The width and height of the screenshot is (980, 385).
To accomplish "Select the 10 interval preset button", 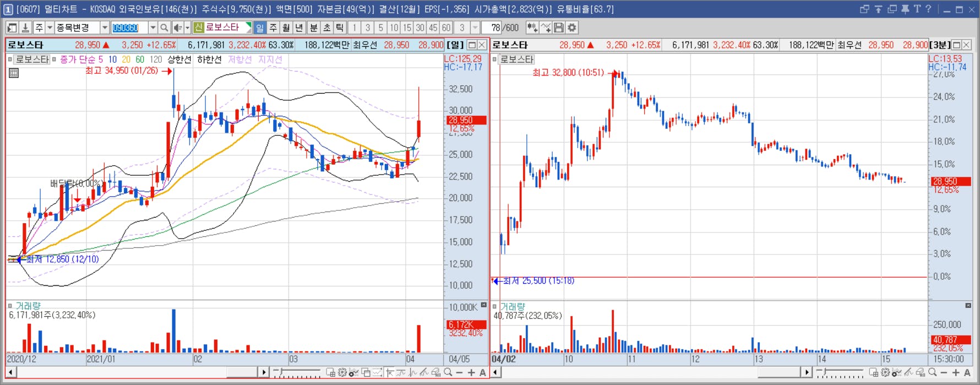I will point(394,28).
